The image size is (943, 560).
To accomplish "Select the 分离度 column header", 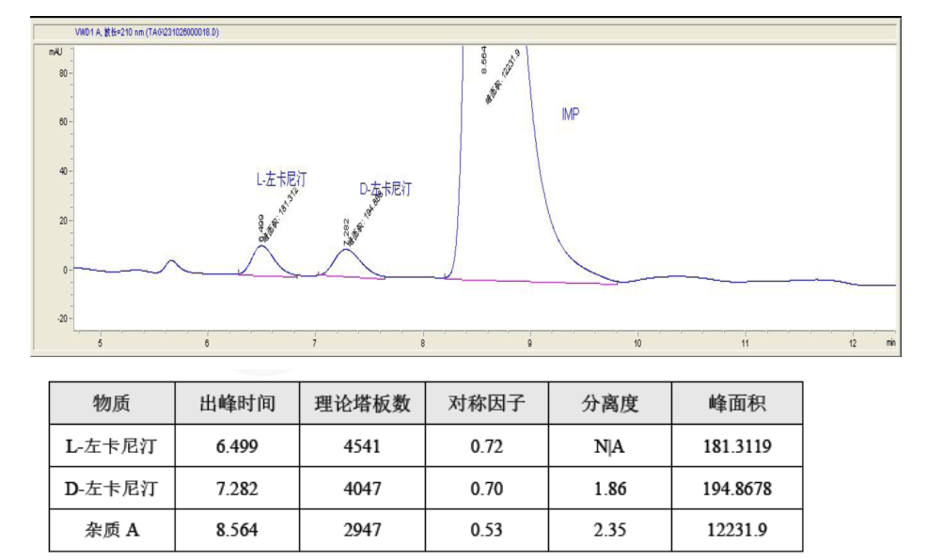I will pyautogui.click(x=609, y=403).
